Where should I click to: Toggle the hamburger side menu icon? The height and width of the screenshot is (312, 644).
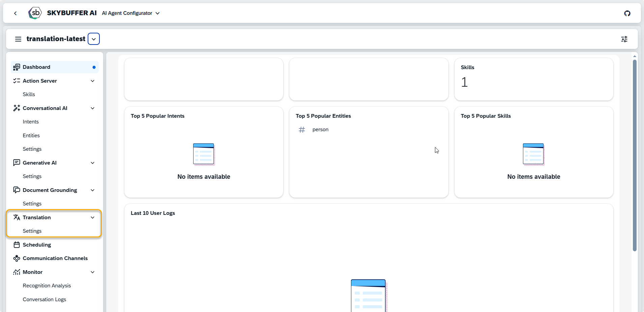click(x=18, y=39)
